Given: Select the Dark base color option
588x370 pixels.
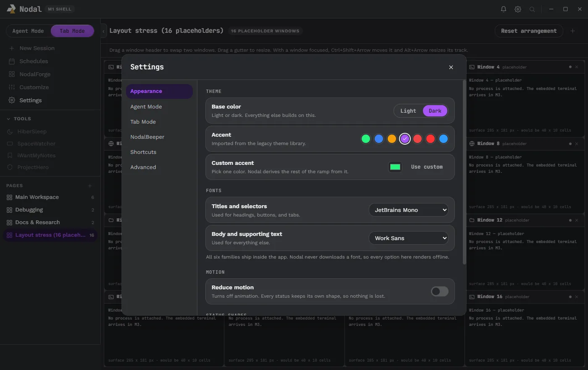Looking at the screenshot, I should pos(435,111).
